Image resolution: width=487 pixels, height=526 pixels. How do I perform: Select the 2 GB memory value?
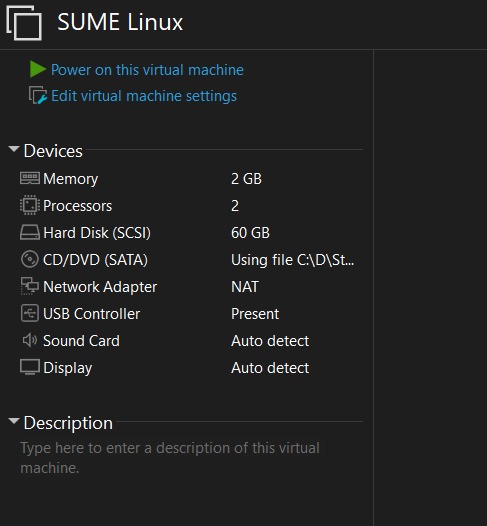(x=247, y=179)
